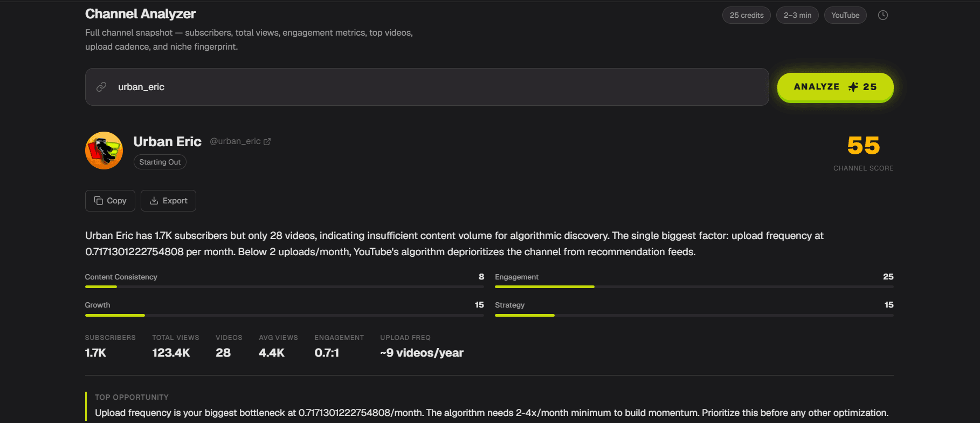The width and height of the screenshot is (980, 423).
Task: Click the Urban Eric channel name
Action: coord(167,141)
